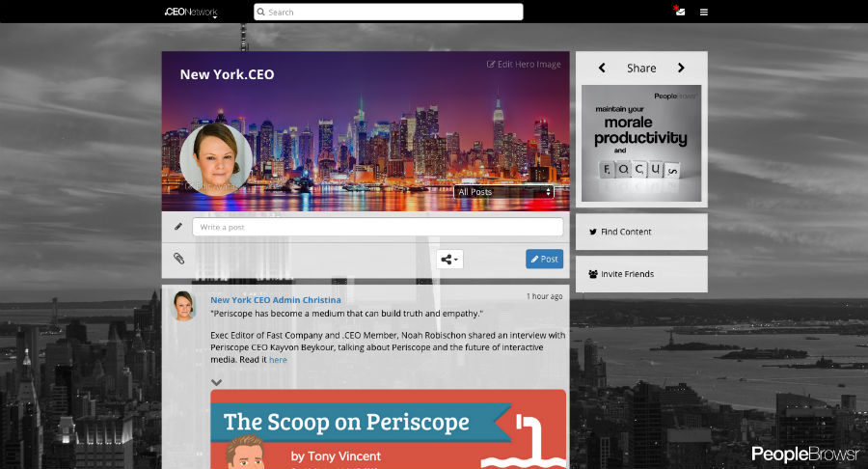The image size is (868, 469).
Task: Click the search magnifier icon
Action: [260, 12]
